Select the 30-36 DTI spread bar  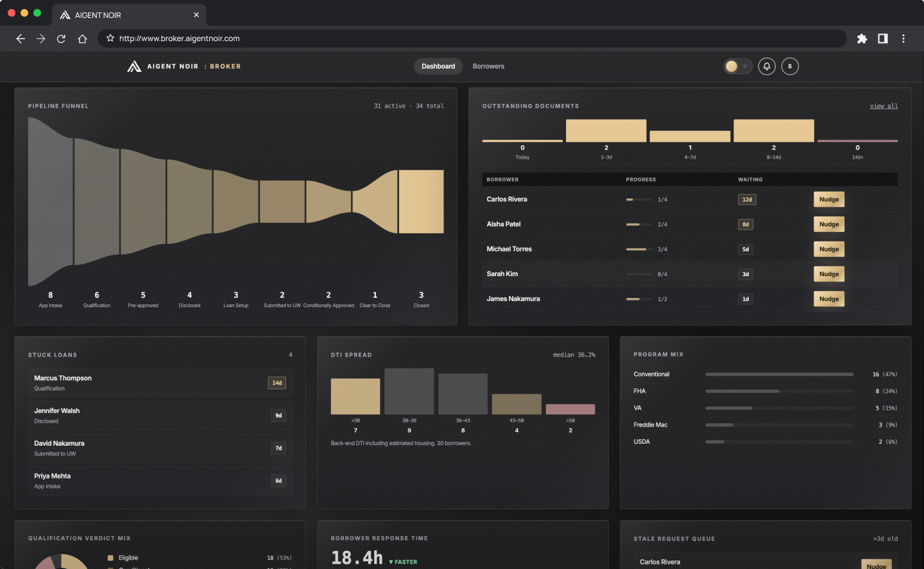pos(409,391)
